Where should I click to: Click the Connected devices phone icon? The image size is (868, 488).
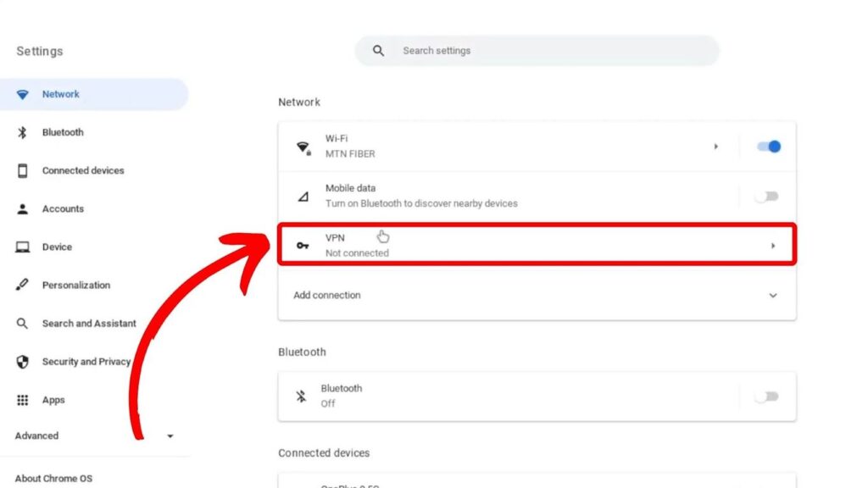tap(22, 170)
